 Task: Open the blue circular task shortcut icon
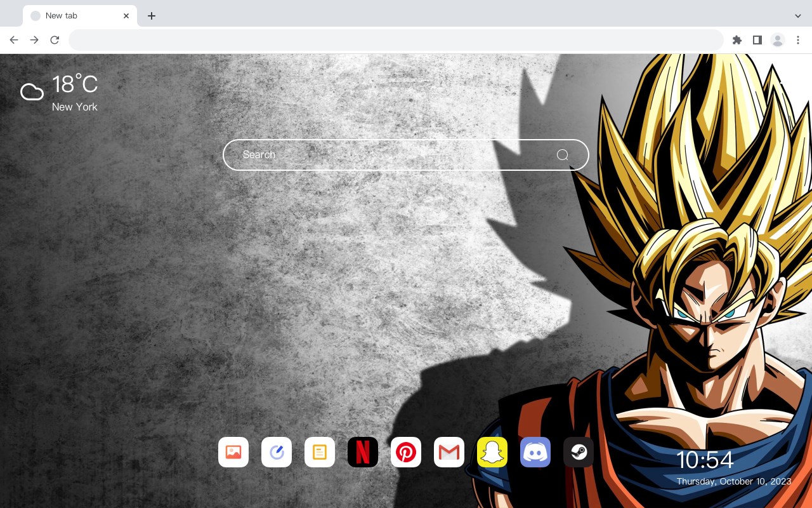click(x=277, y=452)
